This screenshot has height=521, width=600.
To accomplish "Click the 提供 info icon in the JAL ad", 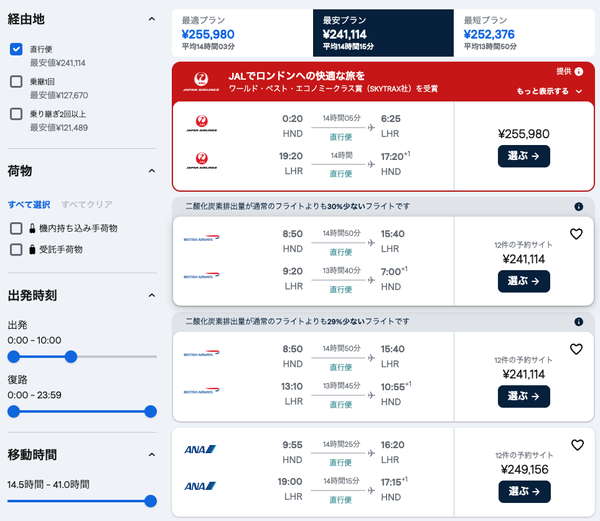I will tap(579, 72).
